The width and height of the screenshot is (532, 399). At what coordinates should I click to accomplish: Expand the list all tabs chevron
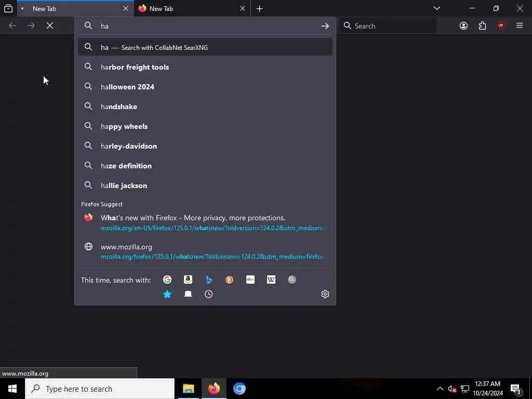[x=437, y=8]
